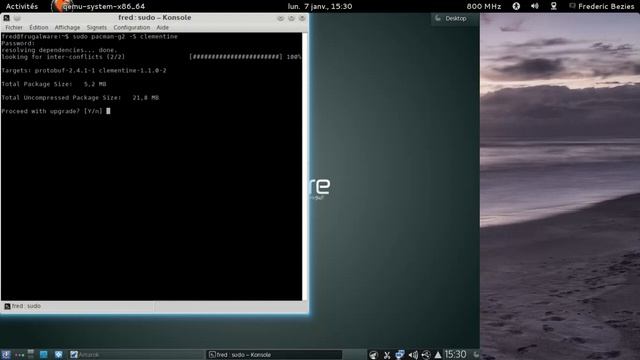Open the Configuration menu in Konsole
The height and width of the screenshot is (360, 640).
point(131,27)
